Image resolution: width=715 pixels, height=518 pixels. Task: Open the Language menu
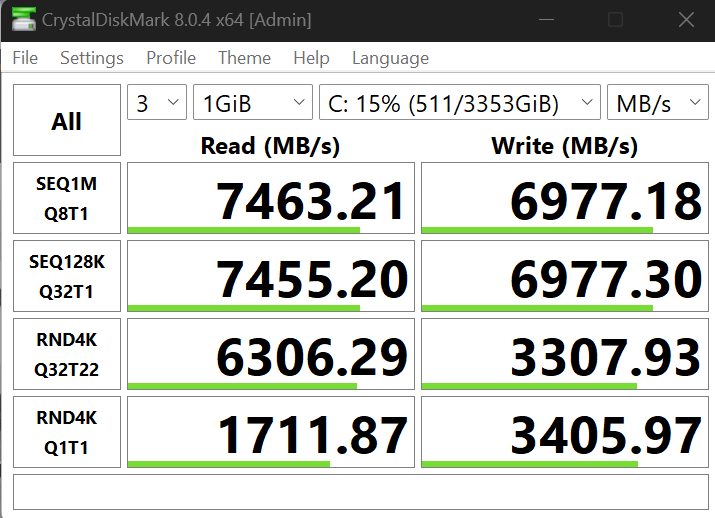[390, 58]
